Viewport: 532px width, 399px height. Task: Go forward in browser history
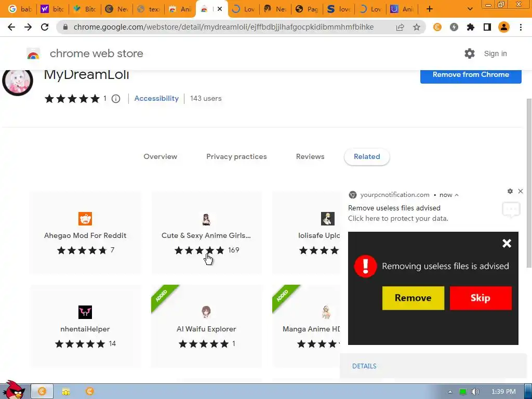click(28, 27)
